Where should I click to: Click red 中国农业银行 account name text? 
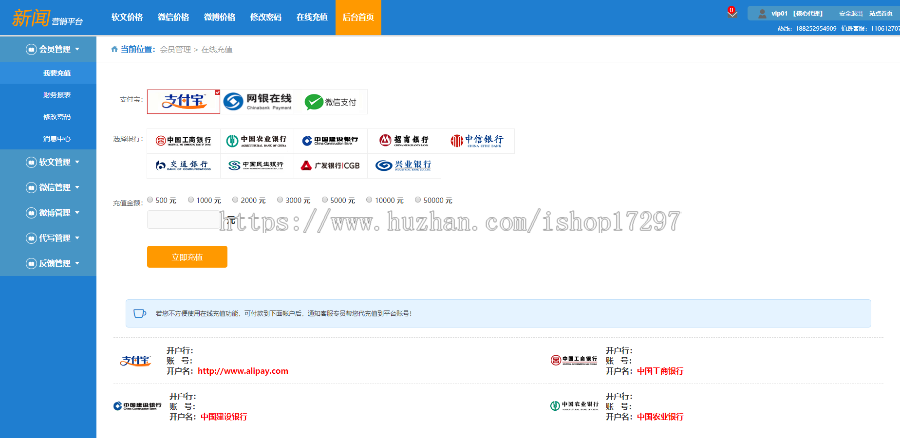[660, 417]
